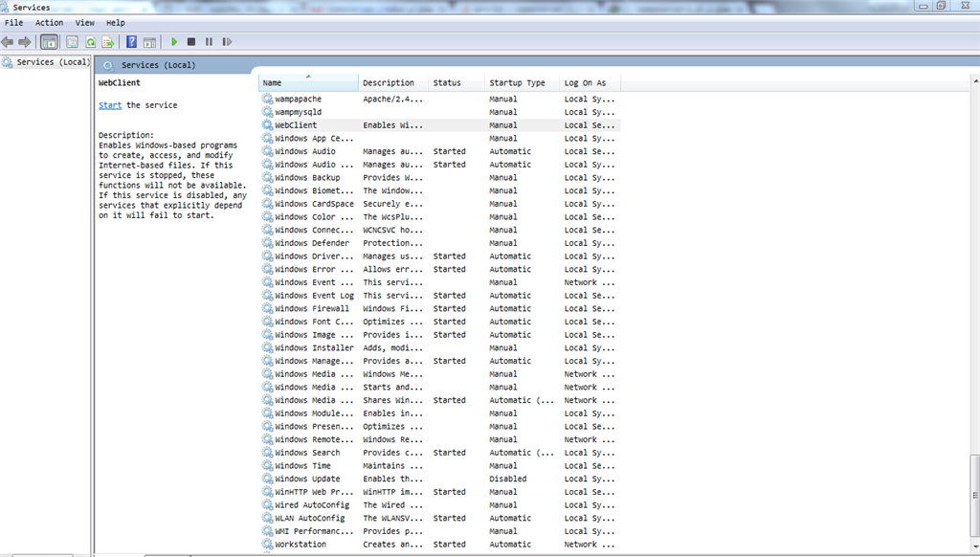Select the Windows Manage... service name
The height and width of the screenshot is (557, 980).
(314, 361)
